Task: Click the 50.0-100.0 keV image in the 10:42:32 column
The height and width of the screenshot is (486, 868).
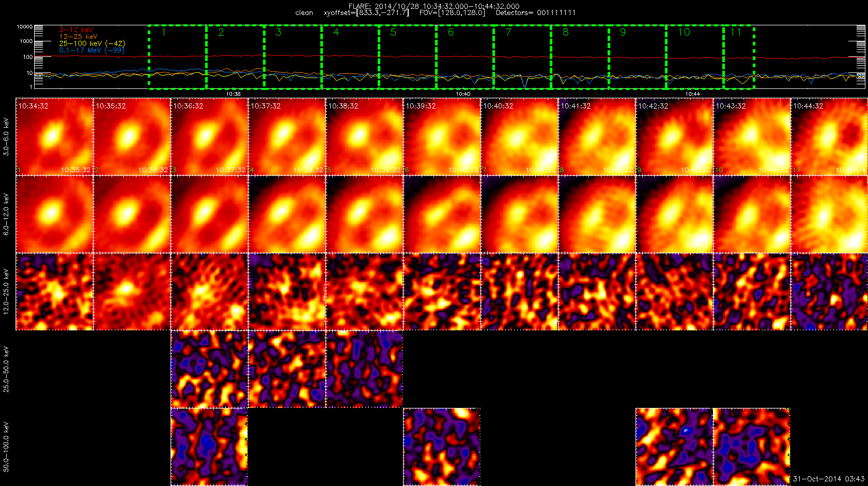Action: [674, 447]
